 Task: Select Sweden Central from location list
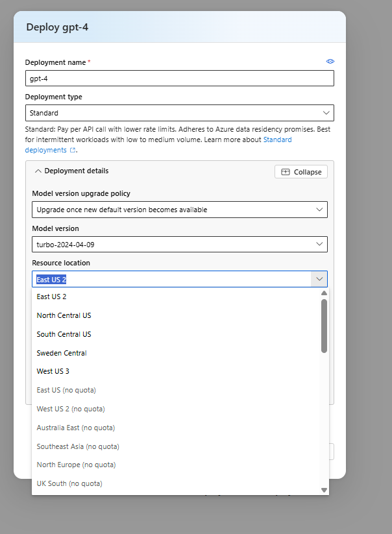tap(61, 352)
